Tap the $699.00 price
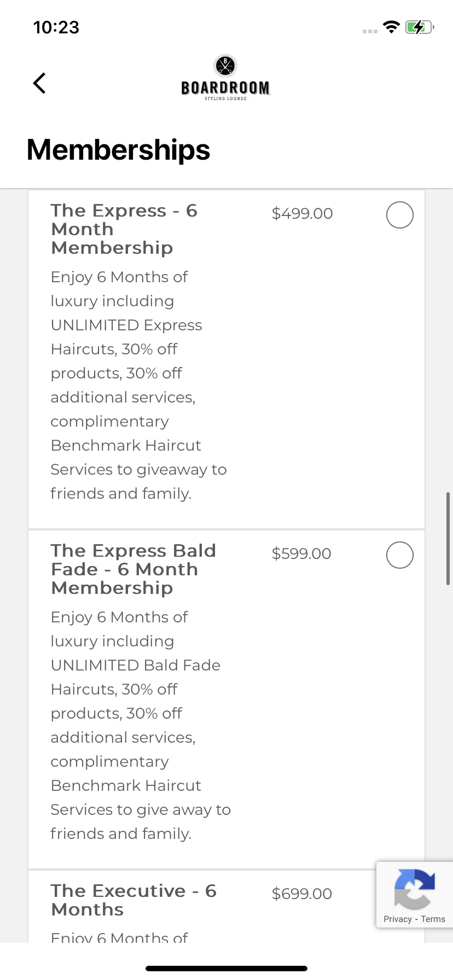This screenshot has height=980, width=453. pos(302,894)
